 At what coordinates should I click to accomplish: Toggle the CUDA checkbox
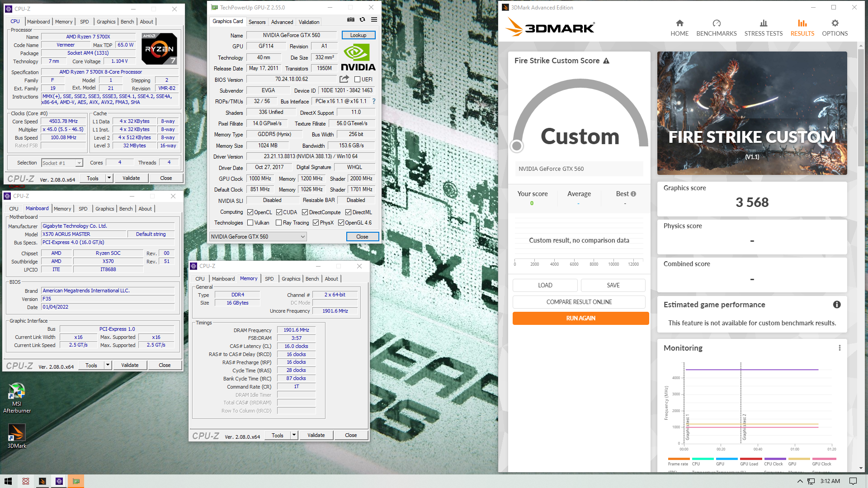pos(279,212)
